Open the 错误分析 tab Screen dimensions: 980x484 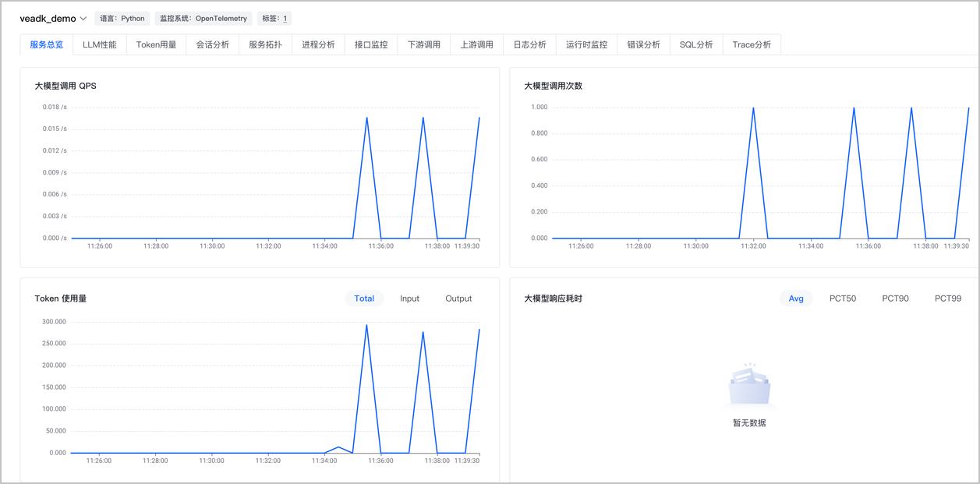point(643,44)
